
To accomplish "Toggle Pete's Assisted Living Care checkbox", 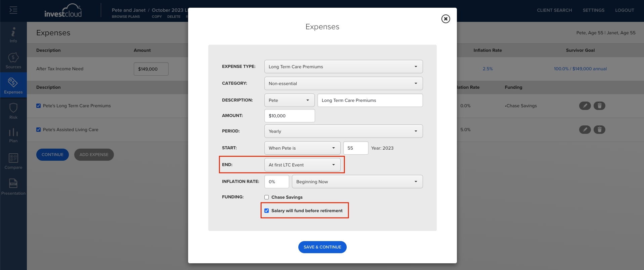I will (39, 129).
